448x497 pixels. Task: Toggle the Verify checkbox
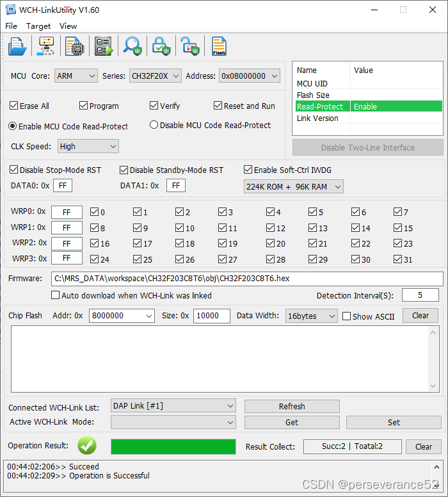coord(154,105)
